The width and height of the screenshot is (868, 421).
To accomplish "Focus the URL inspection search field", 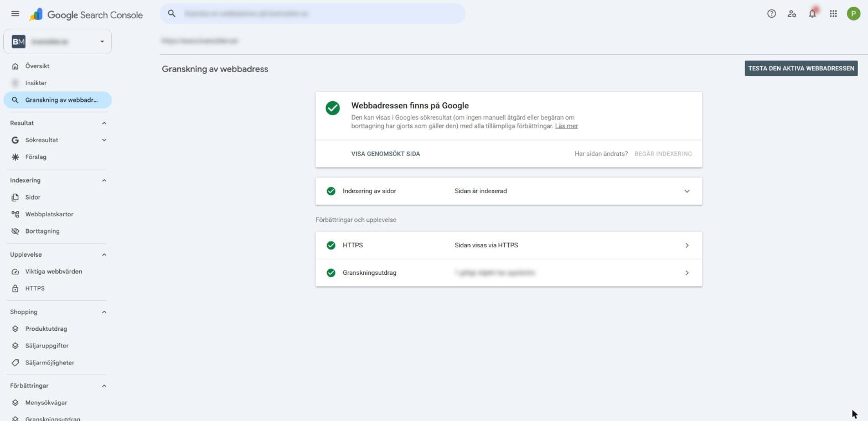I will [313, 13].
